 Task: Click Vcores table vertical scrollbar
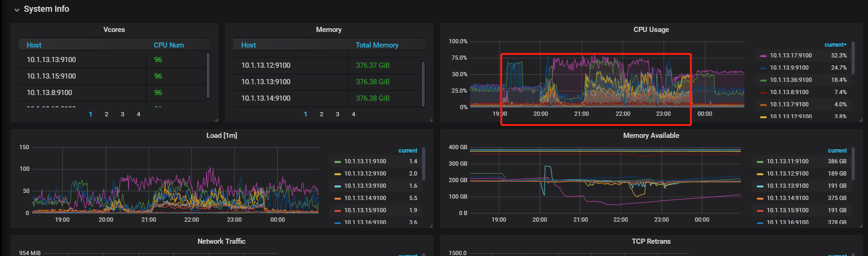click(x=208, y=75)
